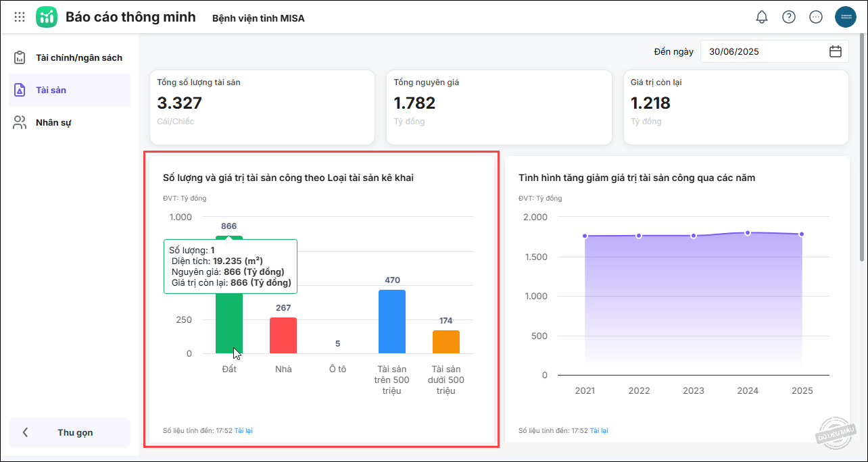Click Tải lại under the bar chart
This screenshot has height=462, width=868.
coord(243,430)
